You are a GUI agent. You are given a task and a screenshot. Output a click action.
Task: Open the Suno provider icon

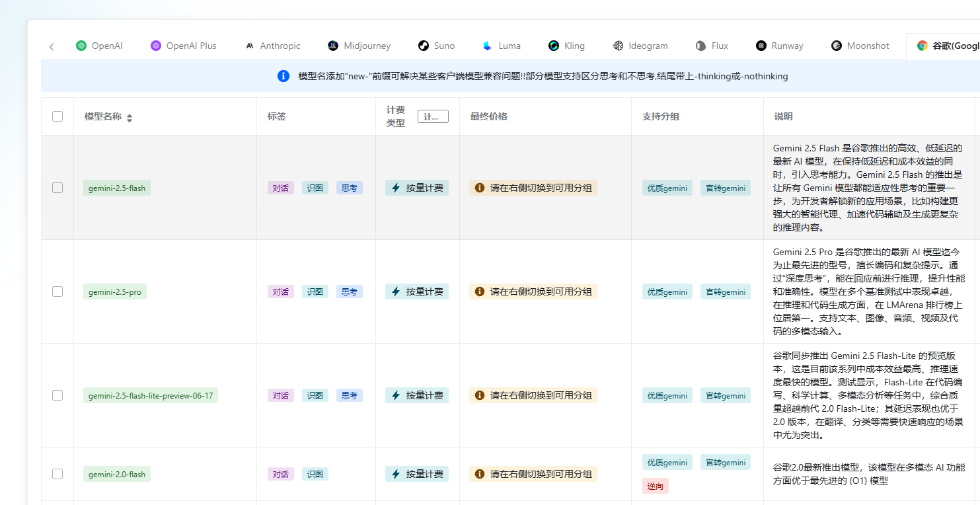pyautogui.click(x=422, y=46)
